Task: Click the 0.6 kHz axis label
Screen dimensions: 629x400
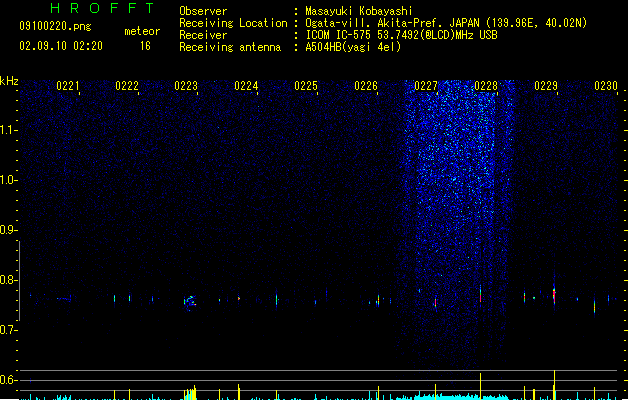Action: click(x=8, y=380)
